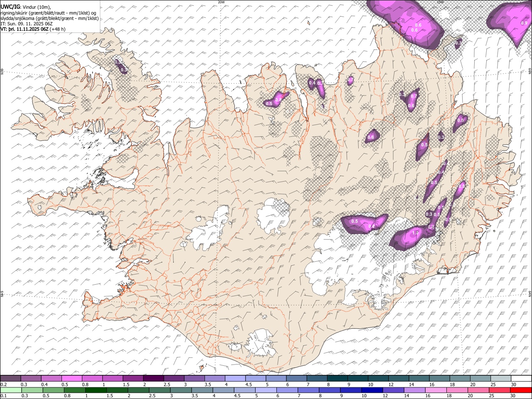The height and width of the screenshot is (399, 532).
Task: Click the '4.5' label, upper legend row
Action: 249,384
